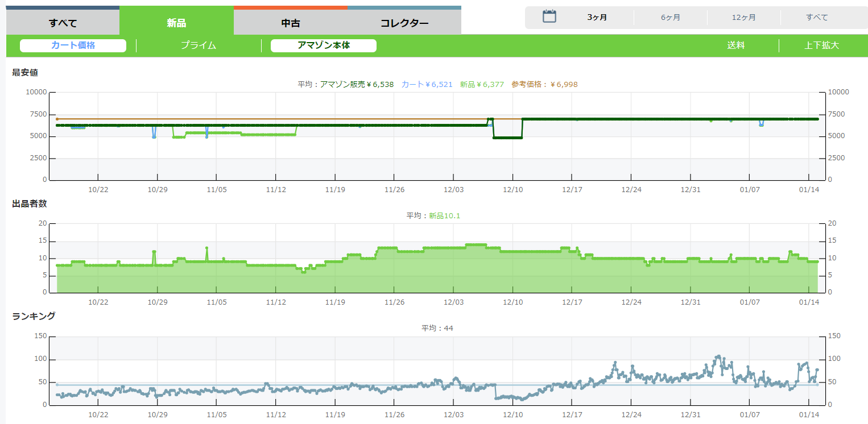868x424 pixels.
Task: Select the 新品 tab
Action: (176, 23)
